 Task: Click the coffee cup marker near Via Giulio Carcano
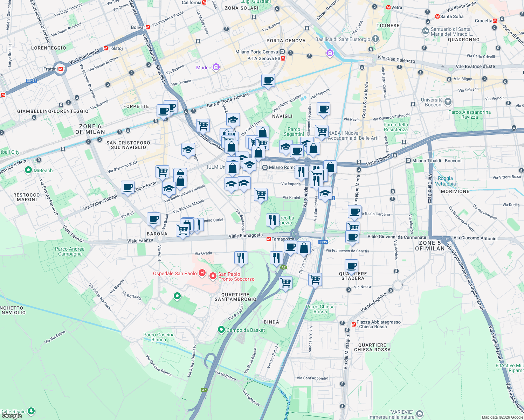coord(354,211)
